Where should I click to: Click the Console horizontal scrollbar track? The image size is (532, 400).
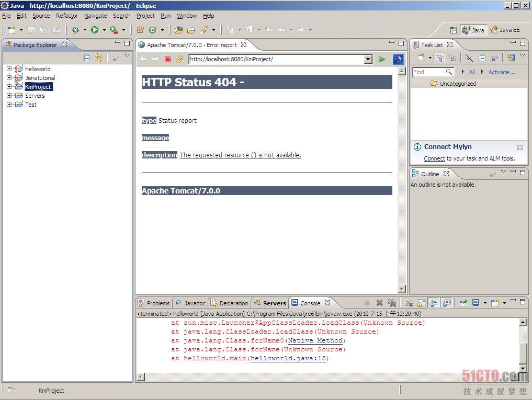(x=314, y=377)
